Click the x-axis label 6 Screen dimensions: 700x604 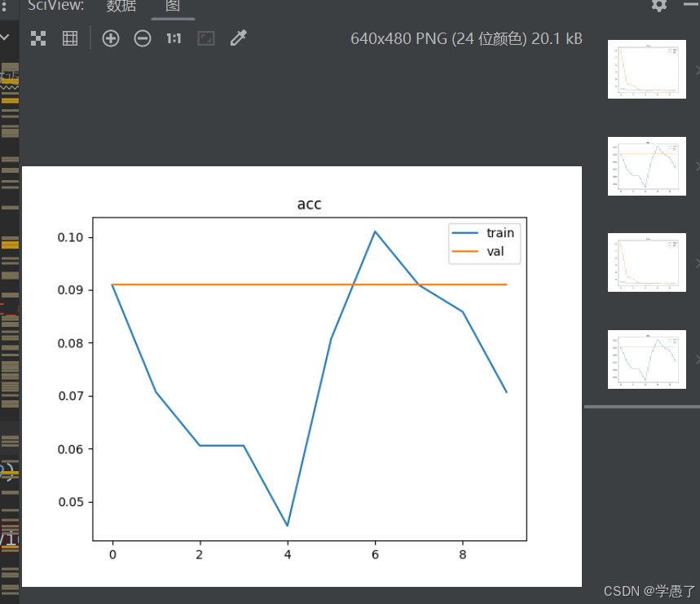pos(375,554)
